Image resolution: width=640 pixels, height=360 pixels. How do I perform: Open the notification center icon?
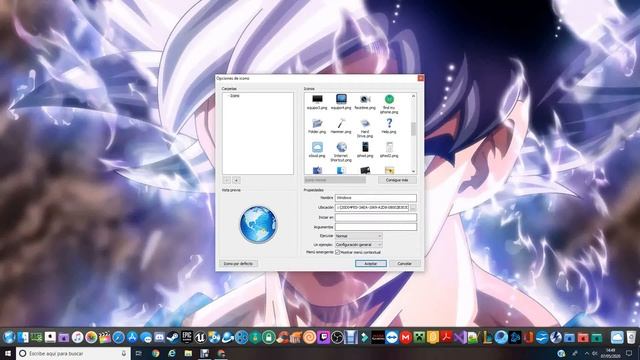[x=629, y=353]
